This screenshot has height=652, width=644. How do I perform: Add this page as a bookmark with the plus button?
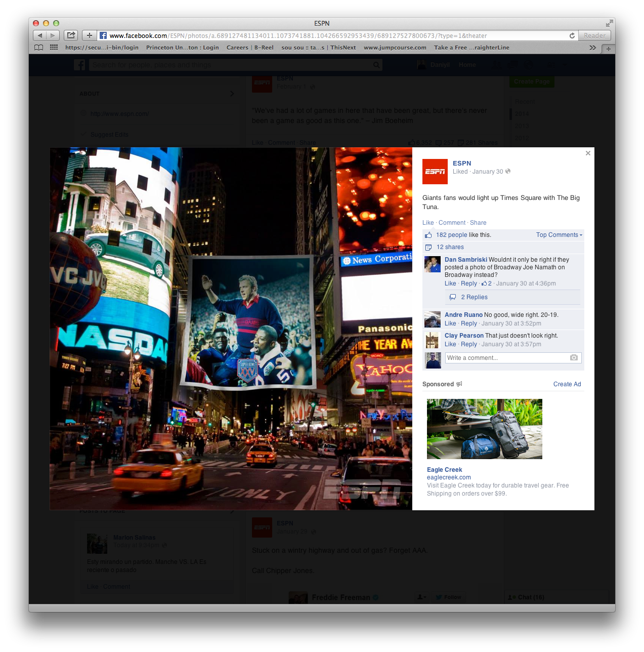[x=90, y=35]
